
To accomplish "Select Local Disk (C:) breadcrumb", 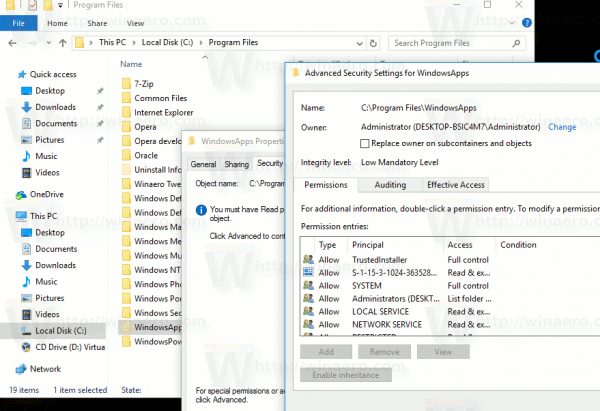I will (x=167, y=42).
